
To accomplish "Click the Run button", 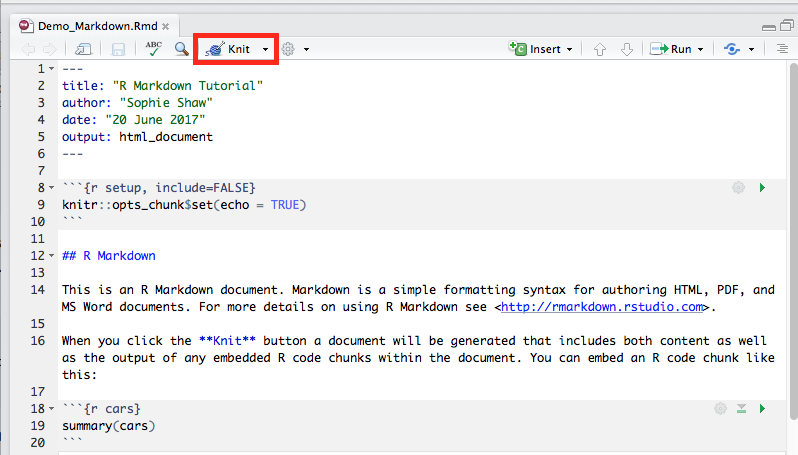I will coord(671,49).
